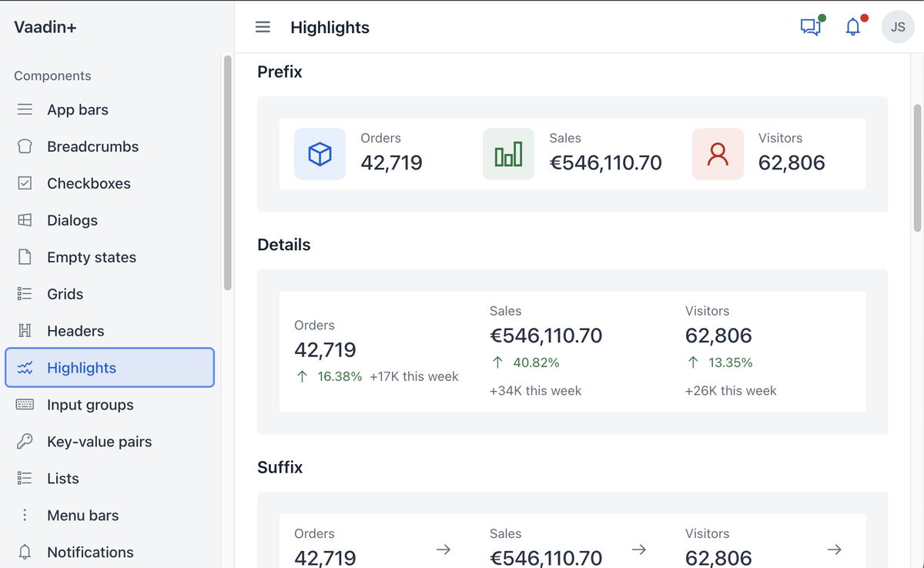Viewport: 924px width, 568px height.
Task: Click the 16.38% growth value
Action: pyautogui.click(x=340, y=376)
